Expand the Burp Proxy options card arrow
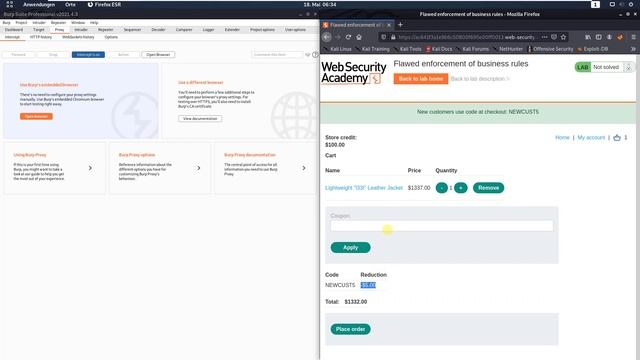The width and height of the screenshot is (640, 360). tap(199, 168)
